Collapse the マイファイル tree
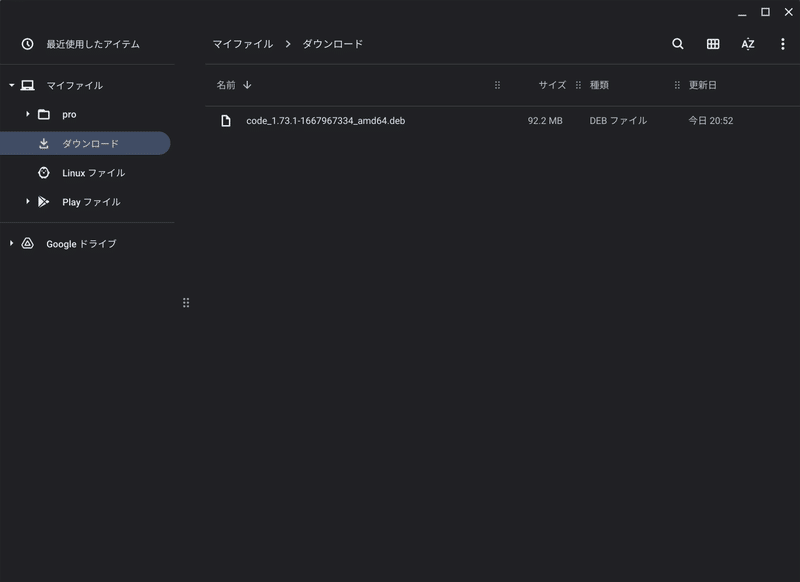The height and width of the screenshot is (582, 800). click(11, 85)
